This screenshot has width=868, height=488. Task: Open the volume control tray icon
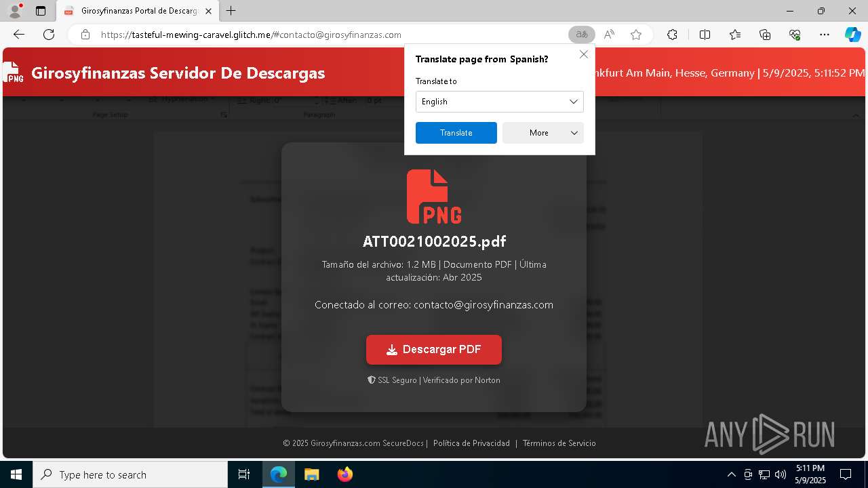click(781, 474)
